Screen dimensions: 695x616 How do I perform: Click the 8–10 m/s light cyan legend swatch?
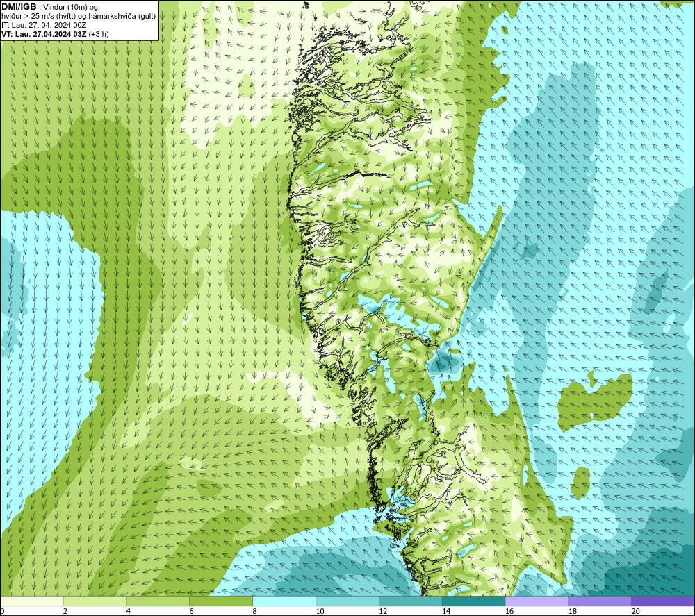click(x=284, y=601)
